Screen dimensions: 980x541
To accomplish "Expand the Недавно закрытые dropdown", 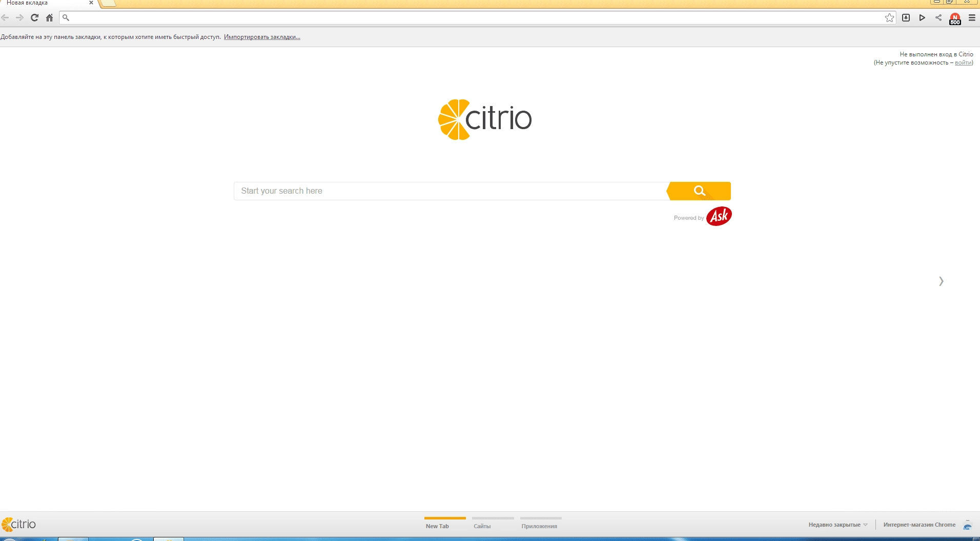I will (838, 525).
